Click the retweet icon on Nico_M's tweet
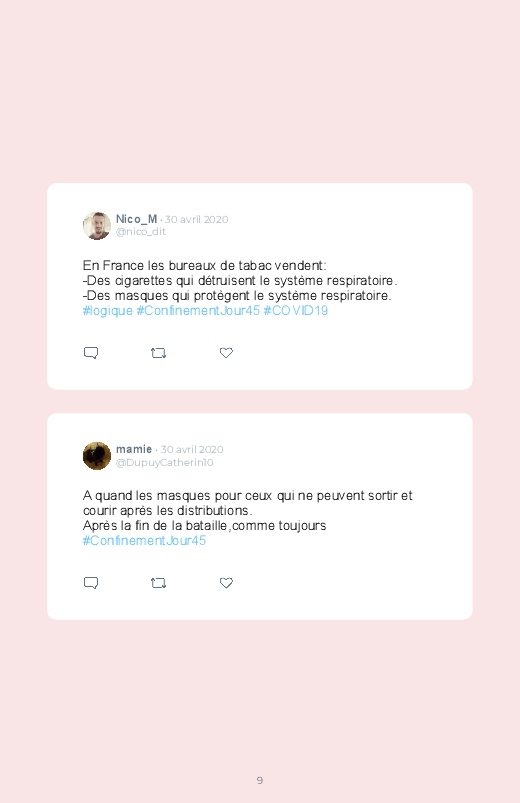Viewport: 520px width, 803px height. coord(158,353)
